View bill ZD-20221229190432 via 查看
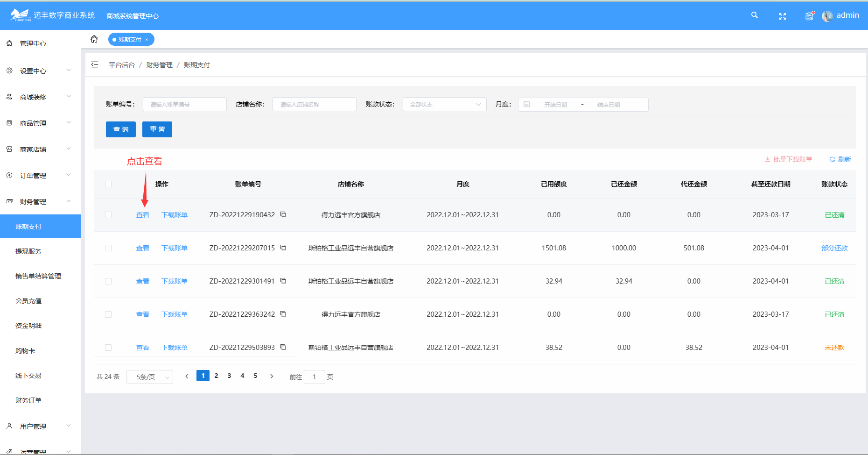868x455 pixels. 143,215
